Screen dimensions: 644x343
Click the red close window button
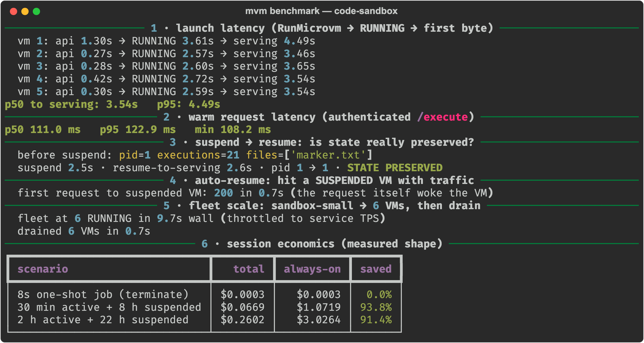coord(14,11)
